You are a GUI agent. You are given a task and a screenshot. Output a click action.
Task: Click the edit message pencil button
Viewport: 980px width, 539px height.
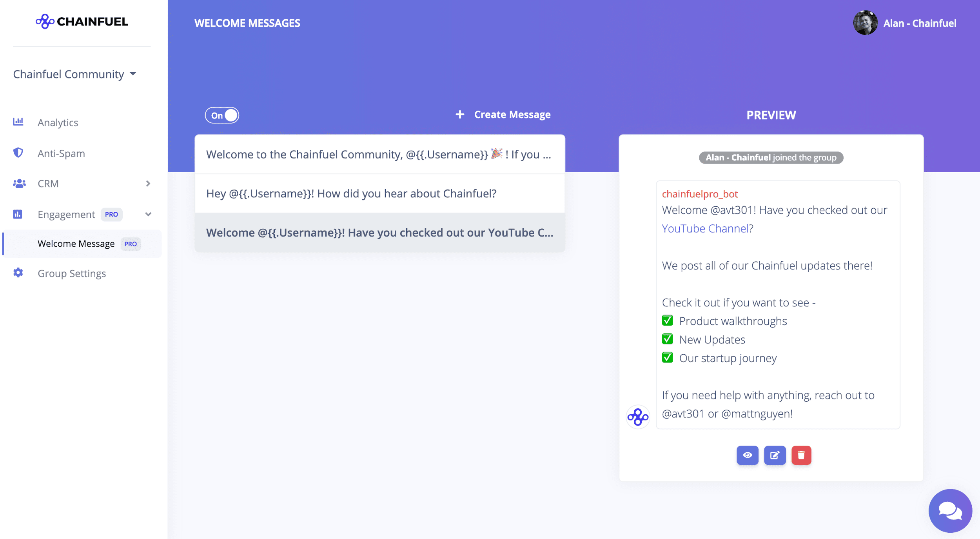pyautogui.click(x=775, y=455)
